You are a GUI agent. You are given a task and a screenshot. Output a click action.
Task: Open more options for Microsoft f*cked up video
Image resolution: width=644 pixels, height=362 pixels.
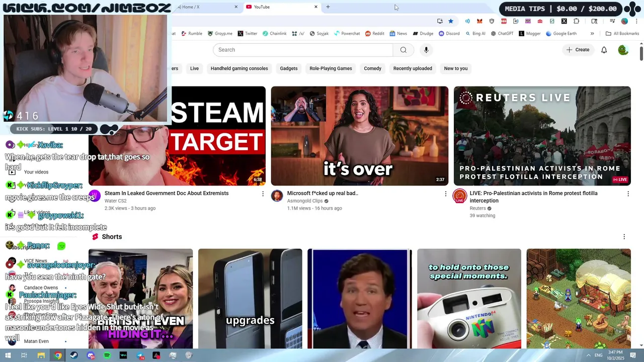(445, 194)
